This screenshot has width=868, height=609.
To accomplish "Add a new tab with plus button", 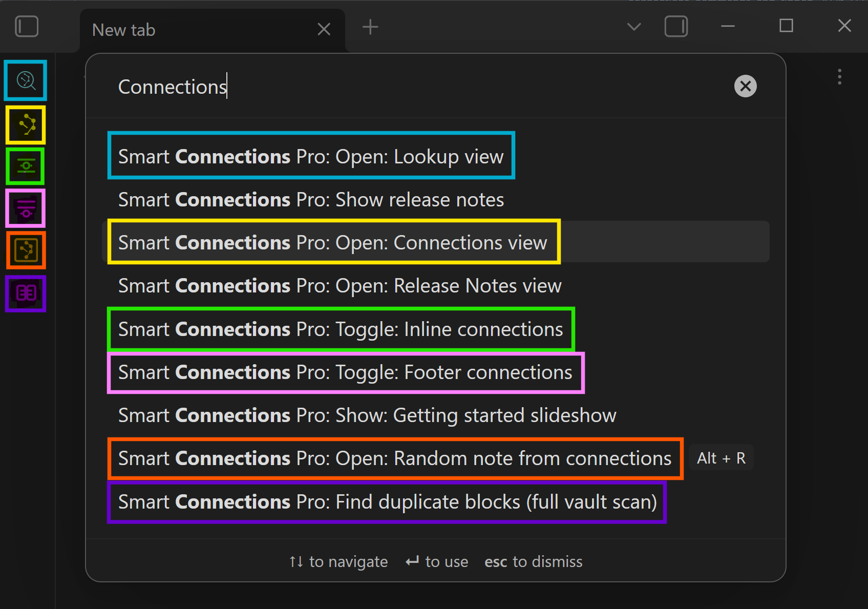I will click(x=370, y=27).
